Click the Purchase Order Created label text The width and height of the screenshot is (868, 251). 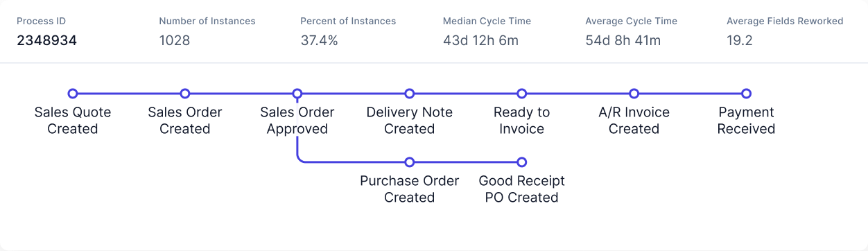pyautogui.click(x=410, y=189)
